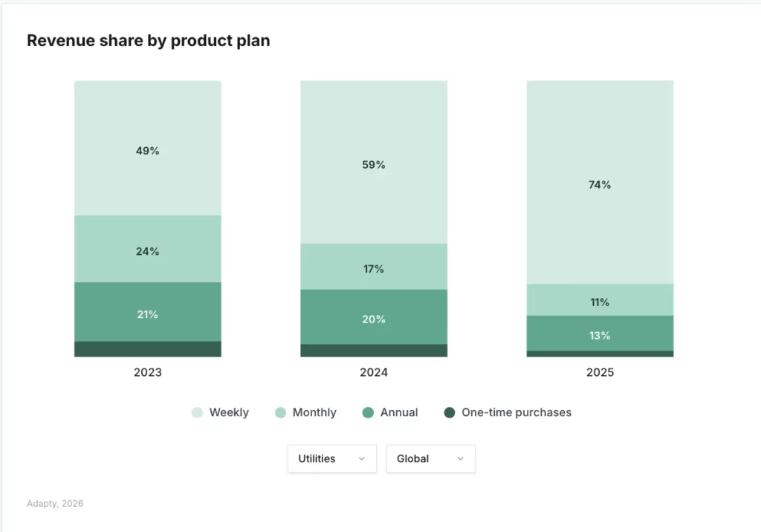The image size is (761, 532).
Task: Select the 59% Weekly segment in 2024 bar
Action: (x=373, y=163)
